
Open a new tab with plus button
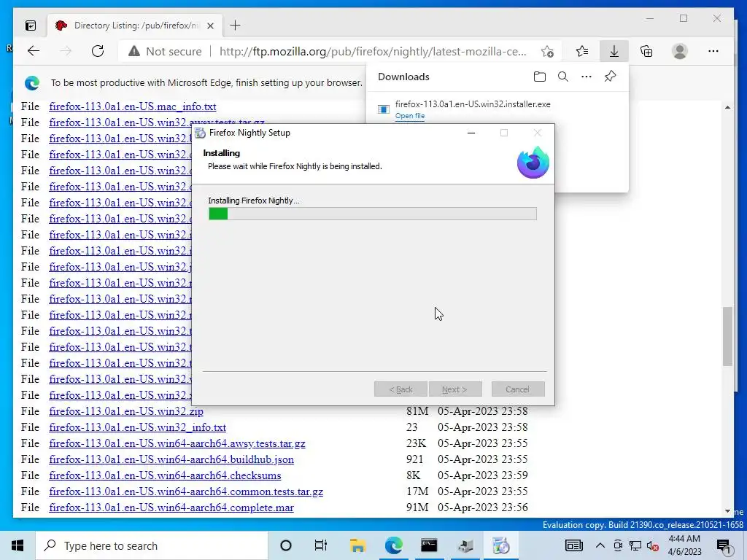click(x=236, y=26)
